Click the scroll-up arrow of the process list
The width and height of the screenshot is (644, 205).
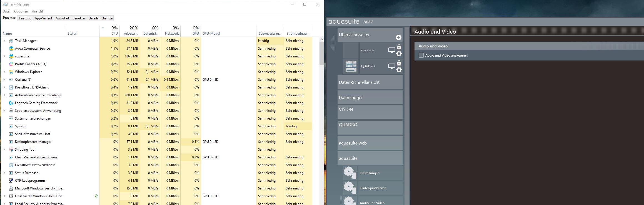(322, 39)
